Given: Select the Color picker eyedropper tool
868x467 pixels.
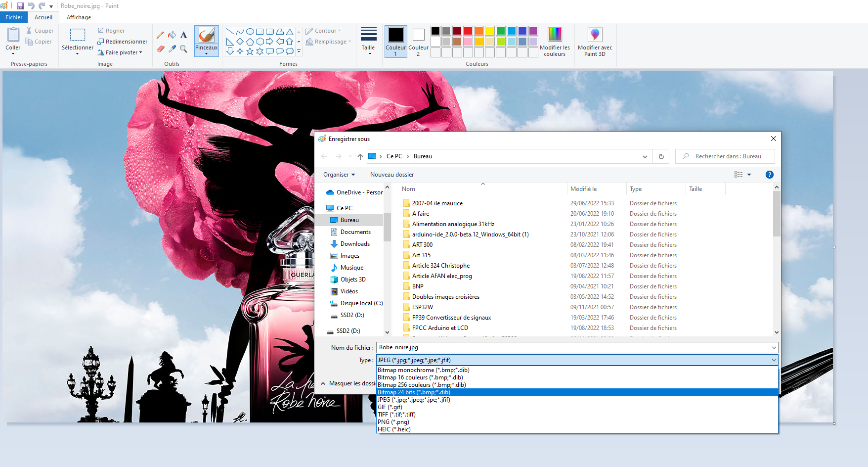Looking at the screenshot, I should [x=172, y=48].
